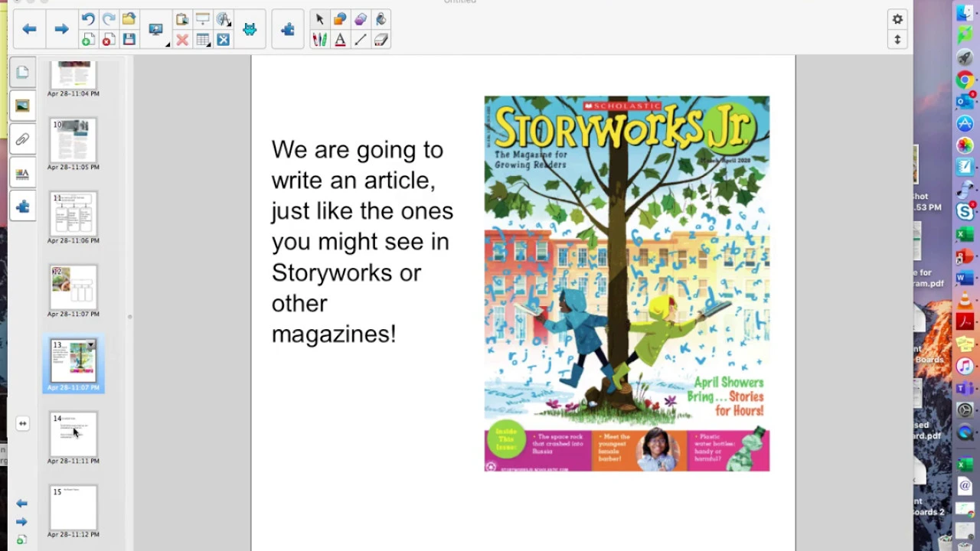980x551 pixels.
Task: Select page 14 thumbnail
Action: [73, 433]
